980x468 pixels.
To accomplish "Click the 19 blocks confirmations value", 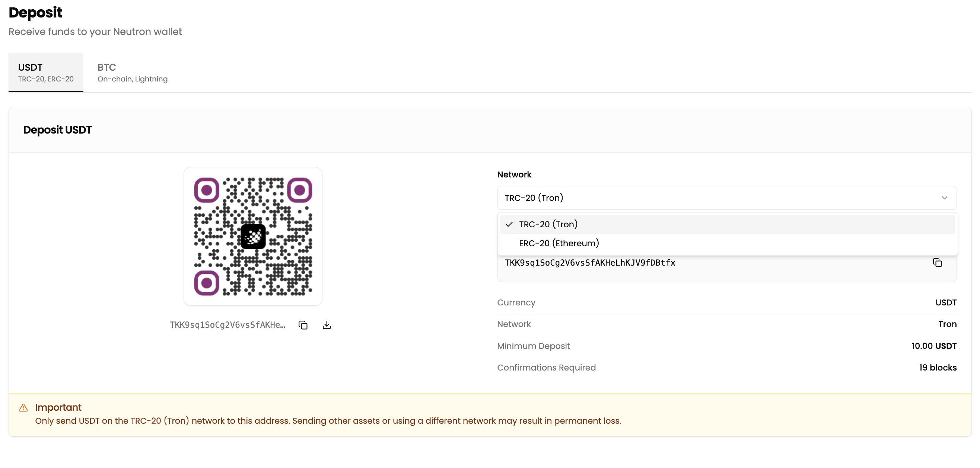I will (x=938, y=368).
